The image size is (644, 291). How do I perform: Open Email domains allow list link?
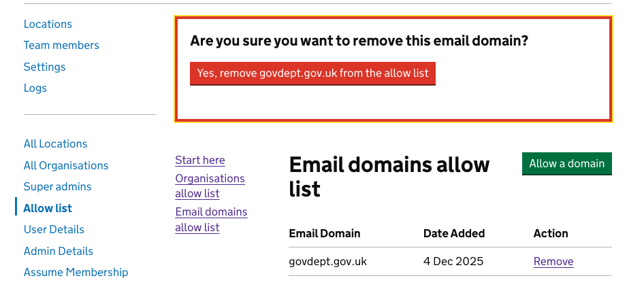click(x=211, y=220)
